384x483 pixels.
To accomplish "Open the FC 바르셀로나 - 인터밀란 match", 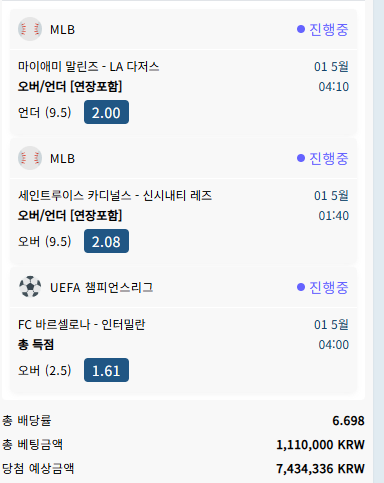I will (81, 325).
